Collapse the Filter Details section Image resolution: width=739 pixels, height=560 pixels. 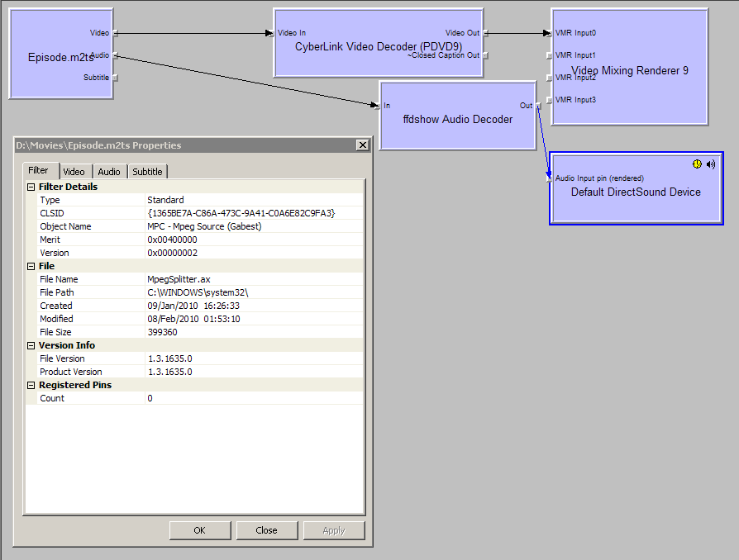(31, 187)
